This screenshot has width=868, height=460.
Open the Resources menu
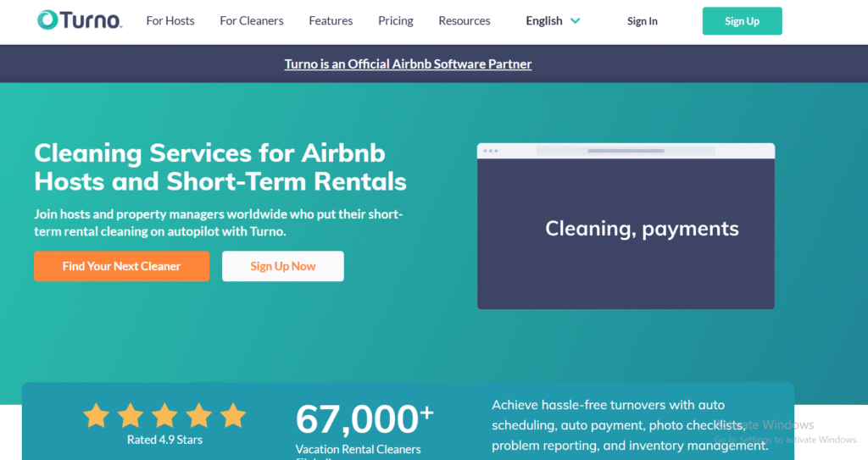tap(465, 21)
